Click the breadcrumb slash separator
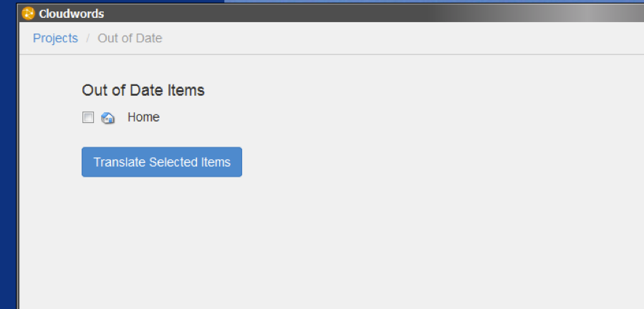This screenshot has height=309, width=644. coord(88,39)
